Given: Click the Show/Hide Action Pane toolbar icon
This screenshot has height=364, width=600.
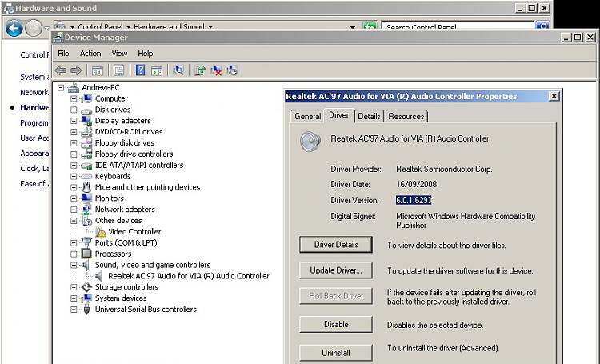Looking at the screenshot, I should tap(157, 70).
